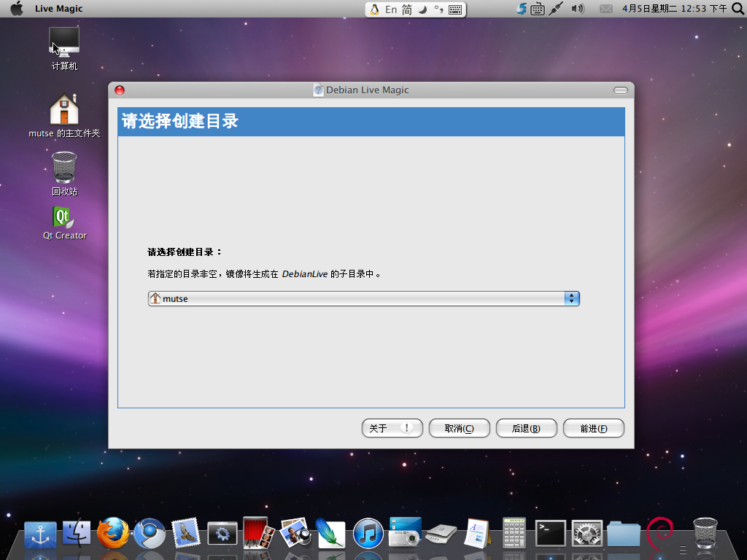The height and width of the screenshot is (560, 747).
Task: Open Firefox from the dock
Action: [x=113, y=533]
